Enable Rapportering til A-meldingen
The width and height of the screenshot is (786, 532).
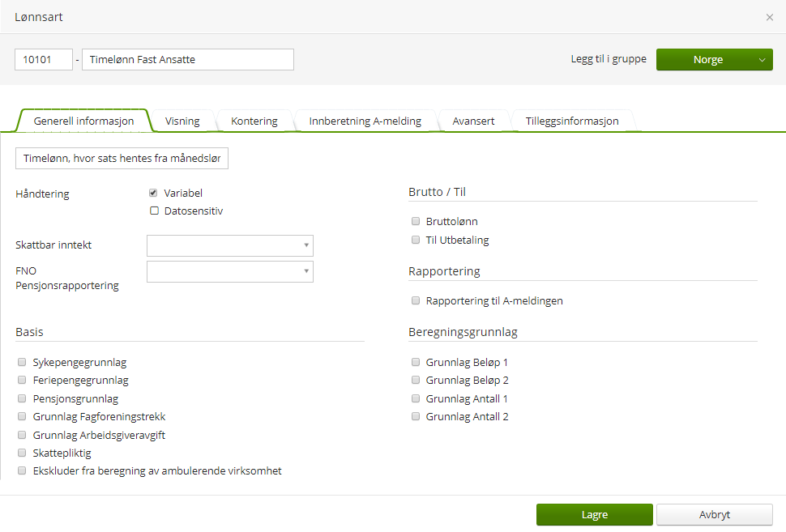pos(416,301)
